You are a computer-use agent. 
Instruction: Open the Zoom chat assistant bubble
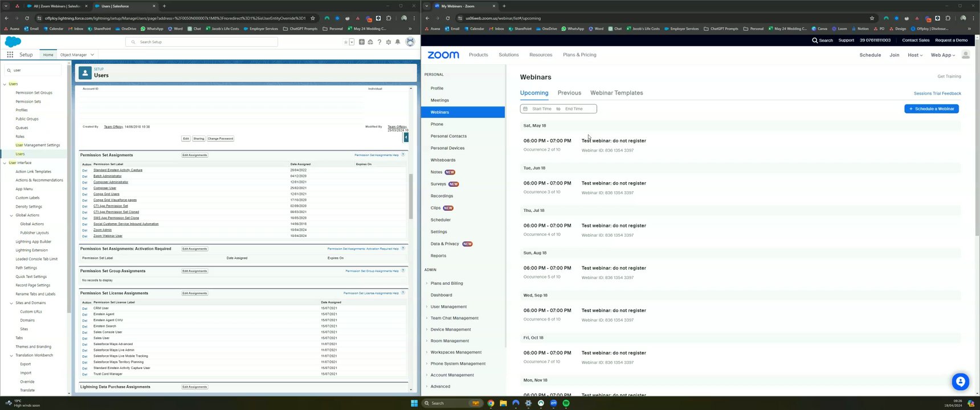[x=960, y=382]
